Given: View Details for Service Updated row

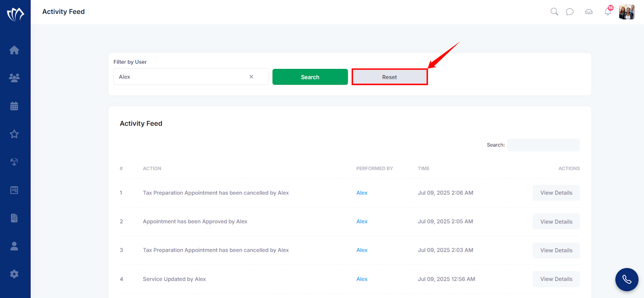Looking at the screenshot, I should 556,279.
